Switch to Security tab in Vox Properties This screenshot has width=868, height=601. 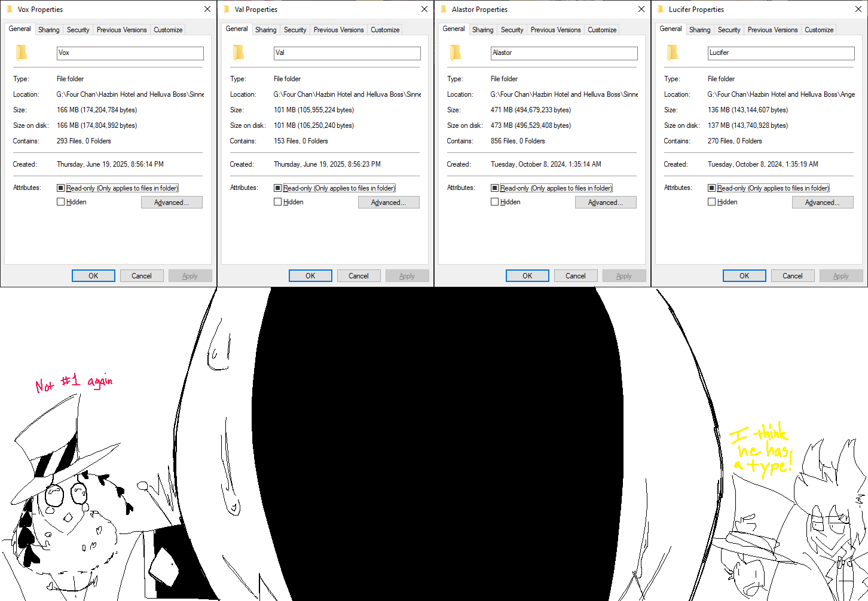78,30
